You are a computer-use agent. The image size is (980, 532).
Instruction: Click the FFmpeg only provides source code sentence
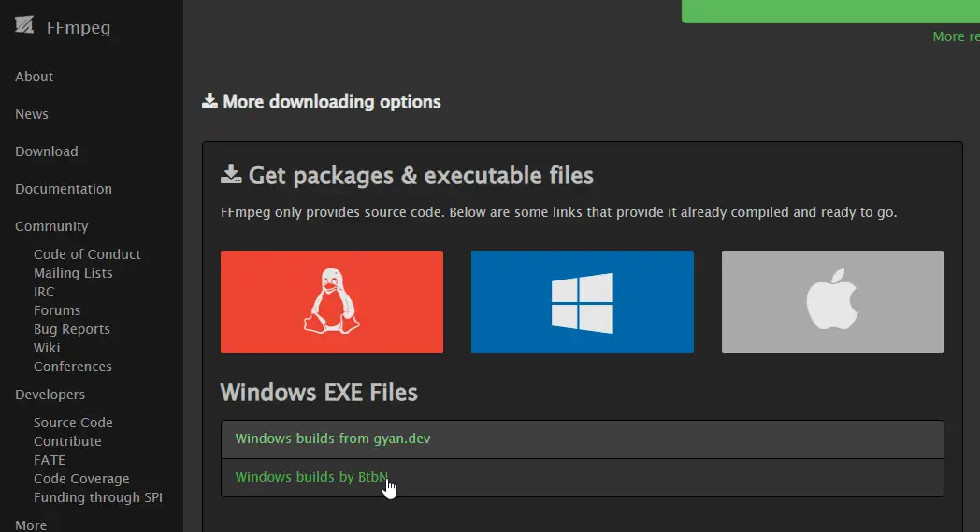click(559, 212)
